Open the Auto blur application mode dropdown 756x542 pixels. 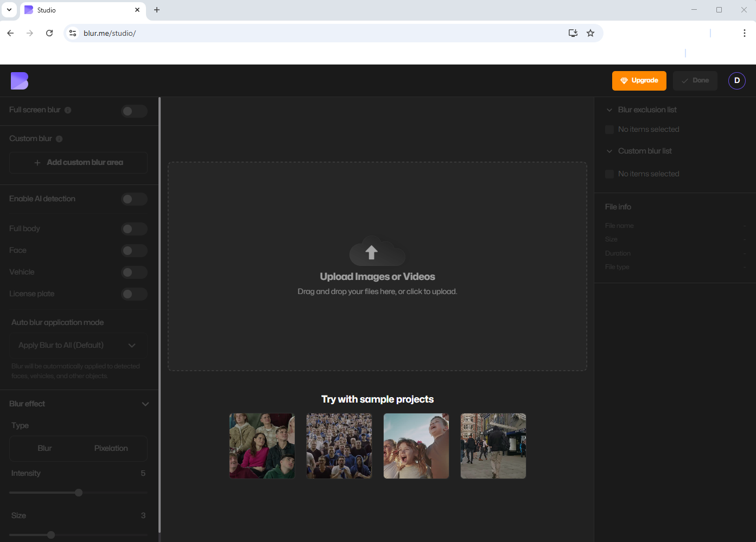[x=78, y=345]
